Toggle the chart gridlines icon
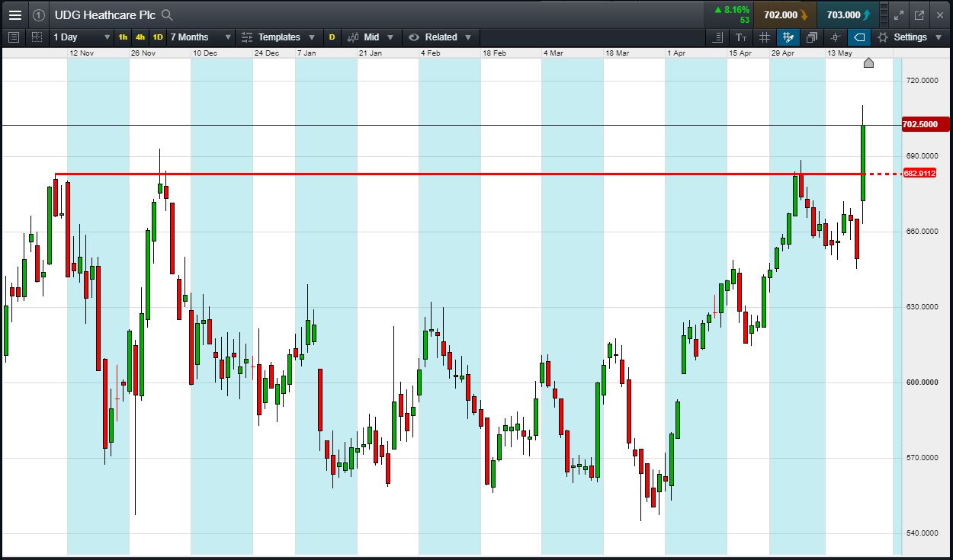 [x=765, y=37]
